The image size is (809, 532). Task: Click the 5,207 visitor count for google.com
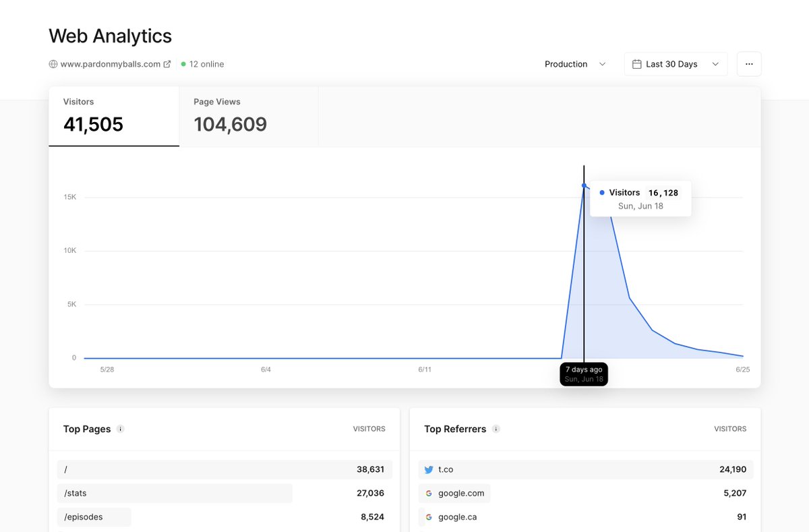coord(735,493)
